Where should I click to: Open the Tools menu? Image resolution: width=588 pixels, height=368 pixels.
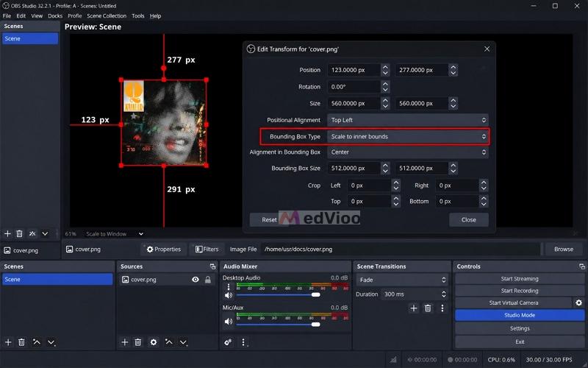(138, 15)
